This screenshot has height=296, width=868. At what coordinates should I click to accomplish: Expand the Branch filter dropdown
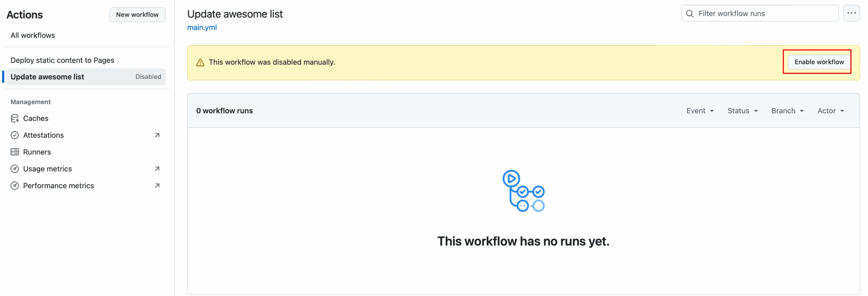coord(787,111)
